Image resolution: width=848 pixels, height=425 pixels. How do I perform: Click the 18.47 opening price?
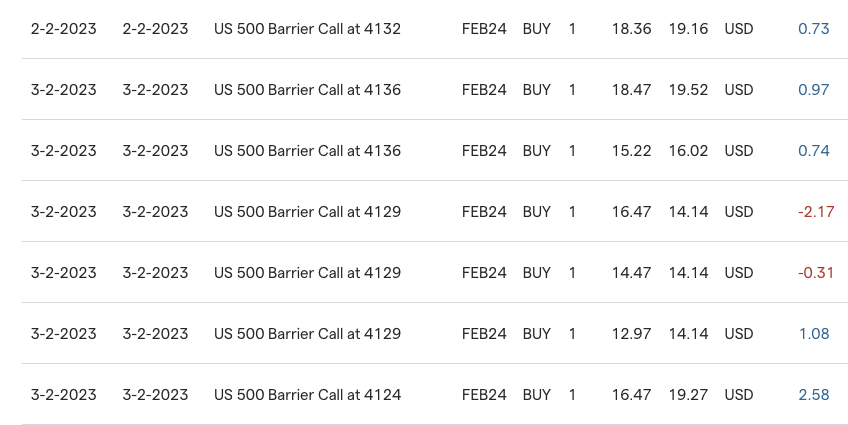pos(631,90)
